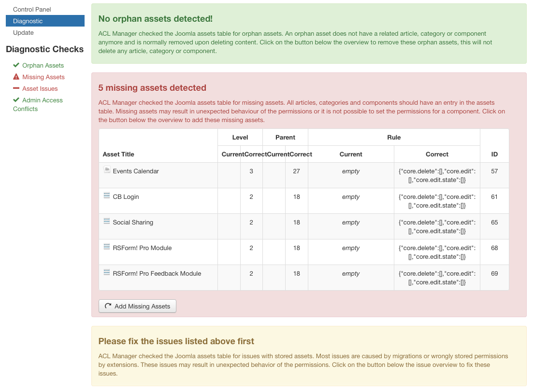Click the refresh arrow icon in Add Missing Assets

[x=108, y=306]
